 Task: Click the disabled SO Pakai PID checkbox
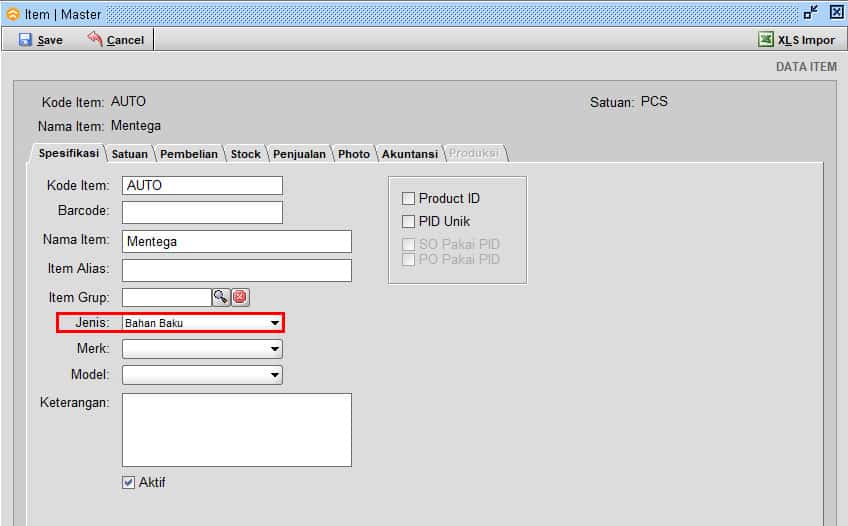coord(408,244)
